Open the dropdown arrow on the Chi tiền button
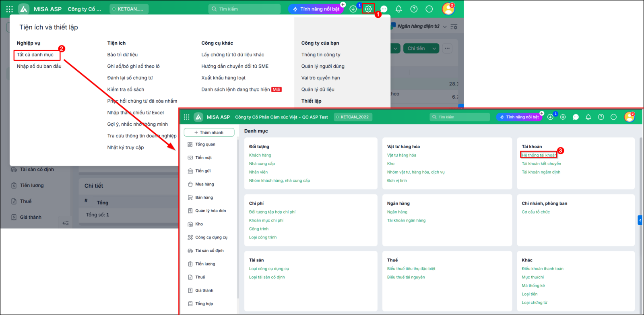This screenshot has width=644, height=315. coord(434,48)
